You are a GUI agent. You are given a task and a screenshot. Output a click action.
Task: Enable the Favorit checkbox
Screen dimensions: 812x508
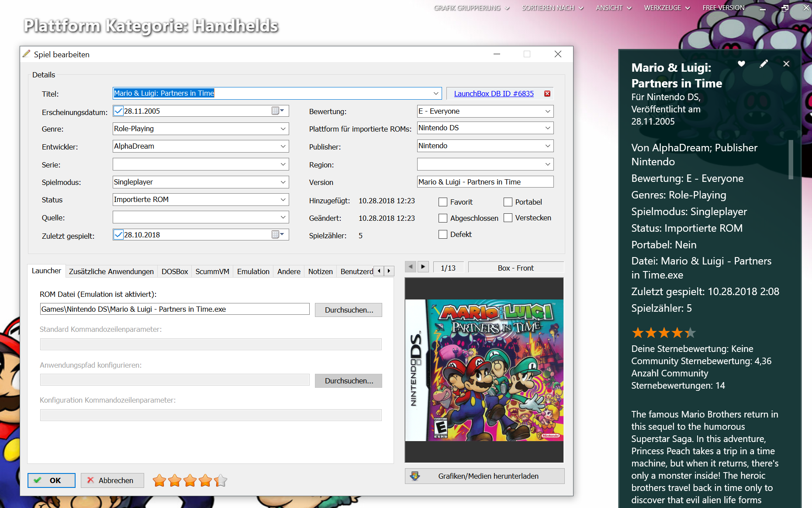coord(443,202)
